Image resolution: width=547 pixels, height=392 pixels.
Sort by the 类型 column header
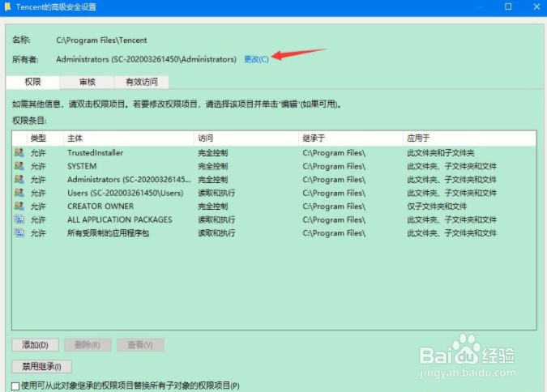pyautogui.click(x=45, y=138)
